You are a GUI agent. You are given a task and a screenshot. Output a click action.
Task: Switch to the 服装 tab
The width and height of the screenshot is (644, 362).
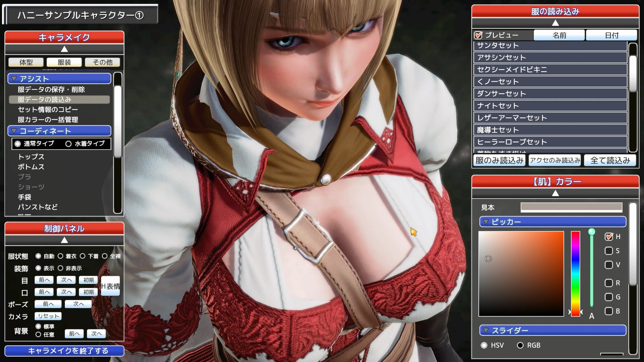[x=64, y=62]
